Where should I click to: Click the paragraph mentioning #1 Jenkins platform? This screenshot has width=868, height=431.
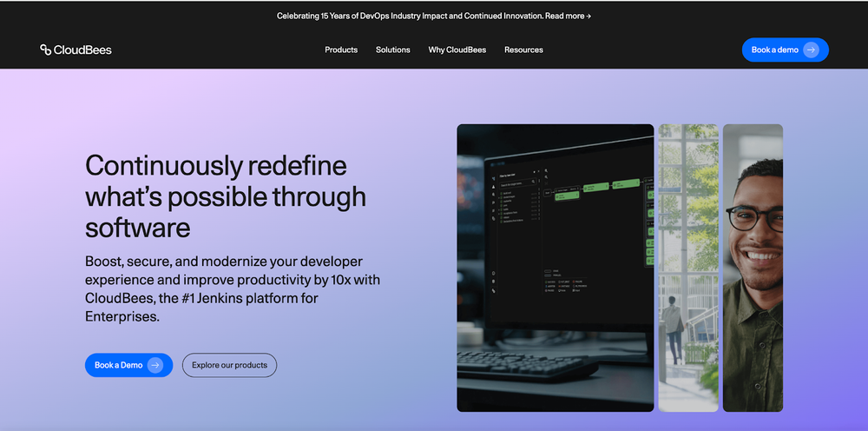click(x=233, y=288)
